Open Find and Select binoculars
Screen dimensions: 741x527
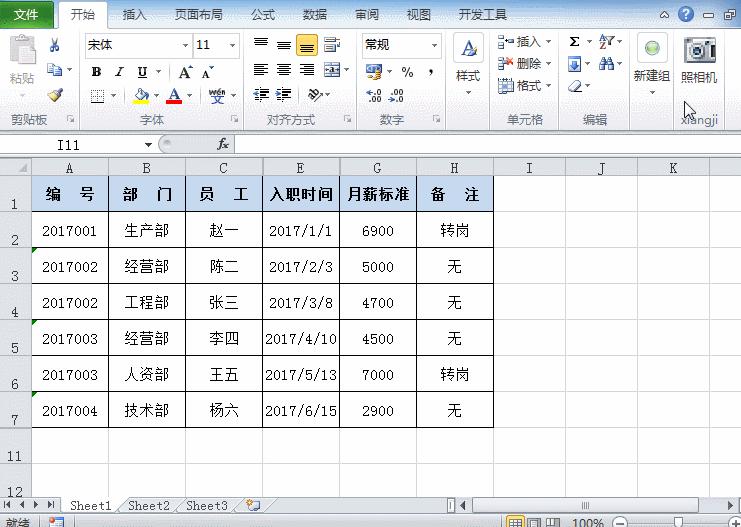coord(606,64)
